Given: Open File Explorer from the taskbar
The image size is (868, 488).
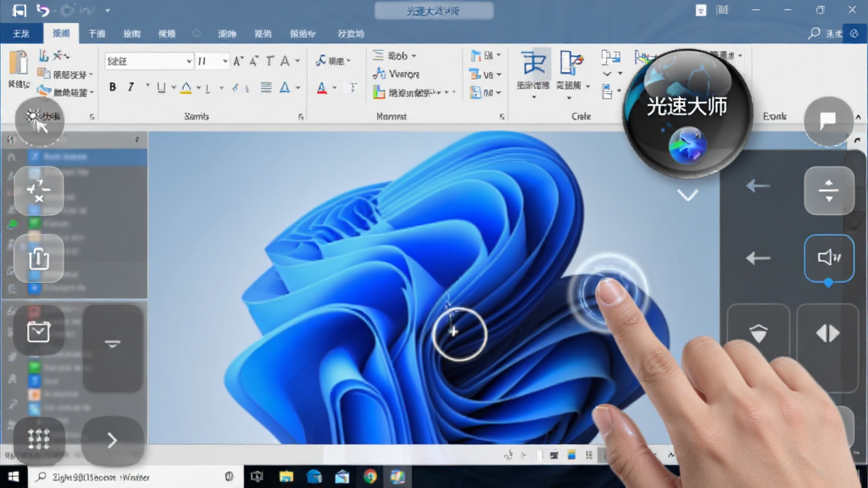Looking at the screenshot, I should point(287,476).
